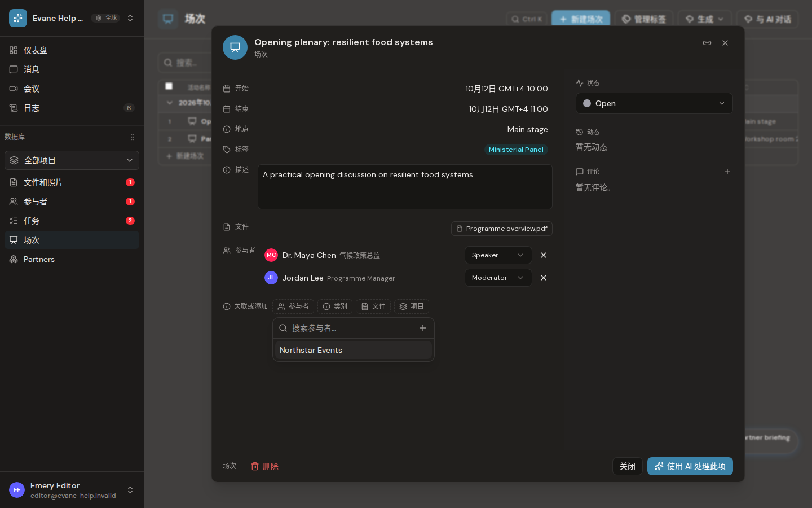Screen dimensions: 812x508
Task: Edit the description text area
Action: coord(405,187)
